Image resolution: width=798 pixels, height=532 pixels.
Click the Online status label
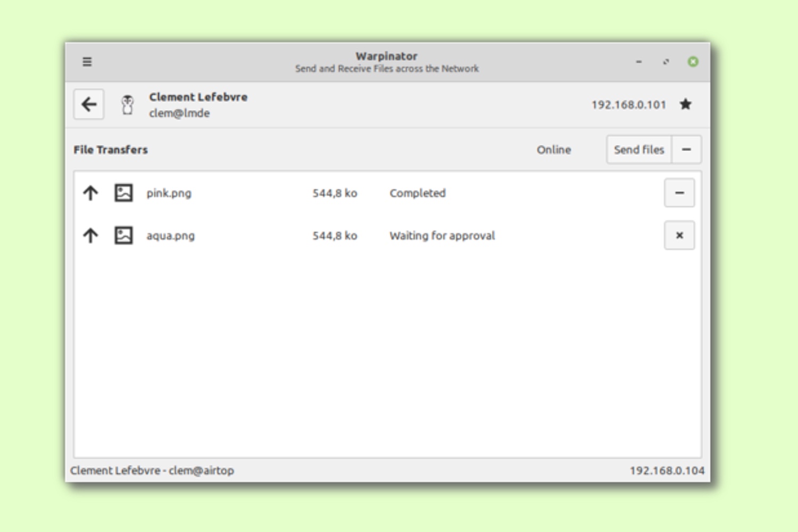[x=554, y=149]
